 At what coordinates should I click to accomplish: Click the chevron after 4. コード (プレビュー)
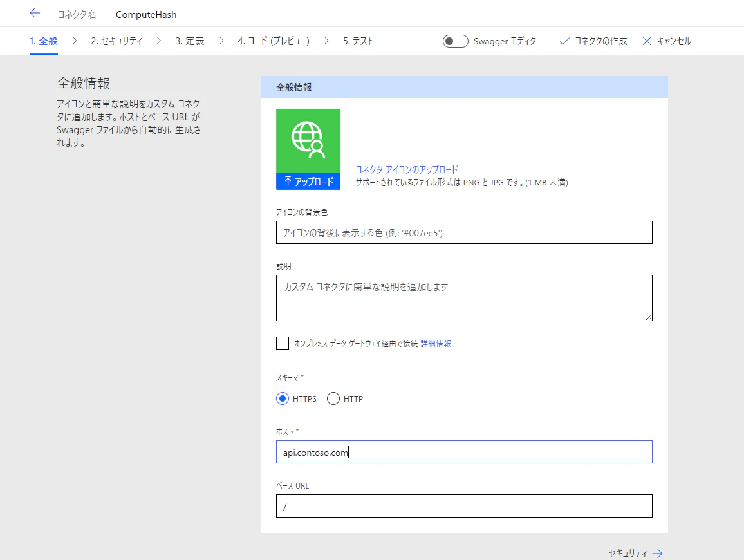pyautogui.click(x=326, y=41)
